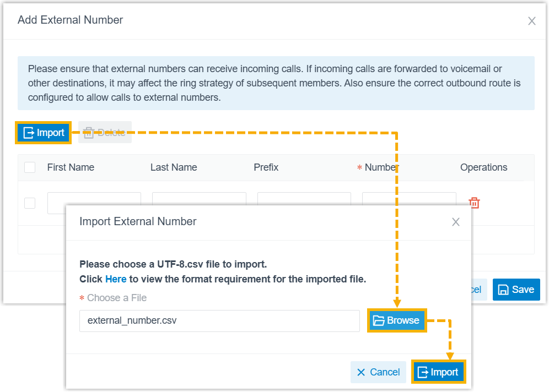Click the folder icon on Browse button
549x392 pixels.
pos(379,320)
